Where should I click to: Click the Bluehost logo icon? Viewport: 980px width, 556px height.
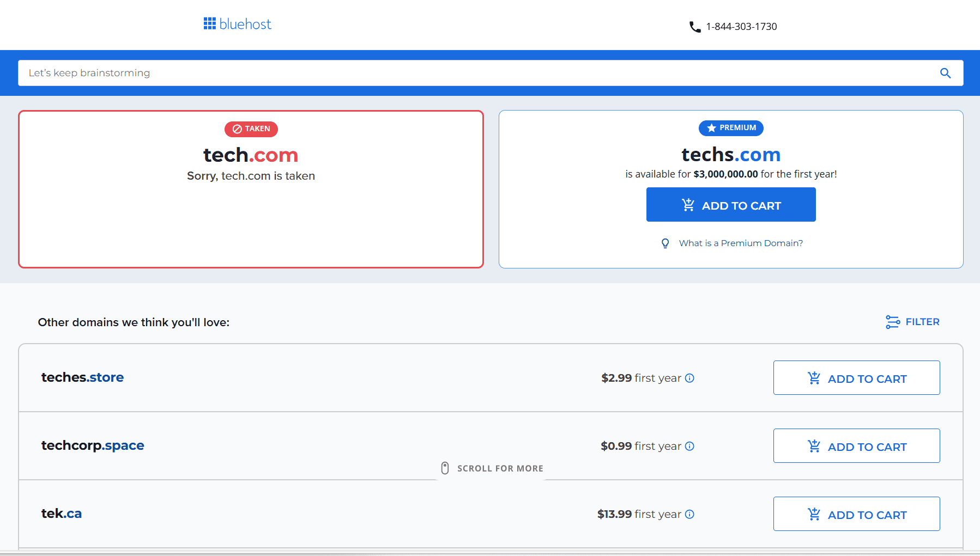click(x=209, y=23)
